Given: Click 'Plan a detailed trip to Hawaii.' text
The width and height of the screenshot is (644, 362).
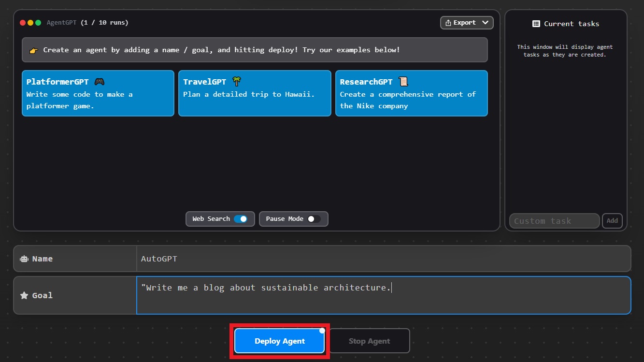Looking at the screenshot, I should [x=249, y=94].
